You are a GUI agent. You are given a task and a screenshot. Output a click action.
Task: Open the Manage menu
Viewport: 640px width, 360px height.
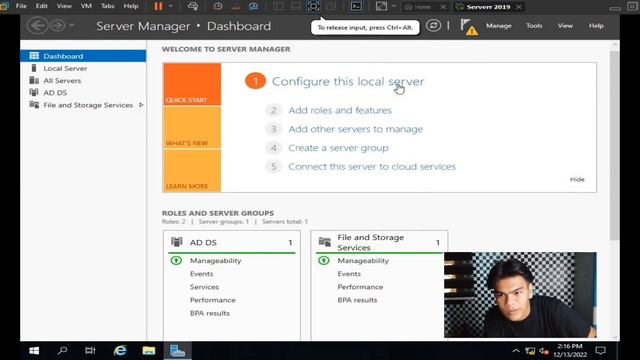pyautogui.click(x=498, y=26)
